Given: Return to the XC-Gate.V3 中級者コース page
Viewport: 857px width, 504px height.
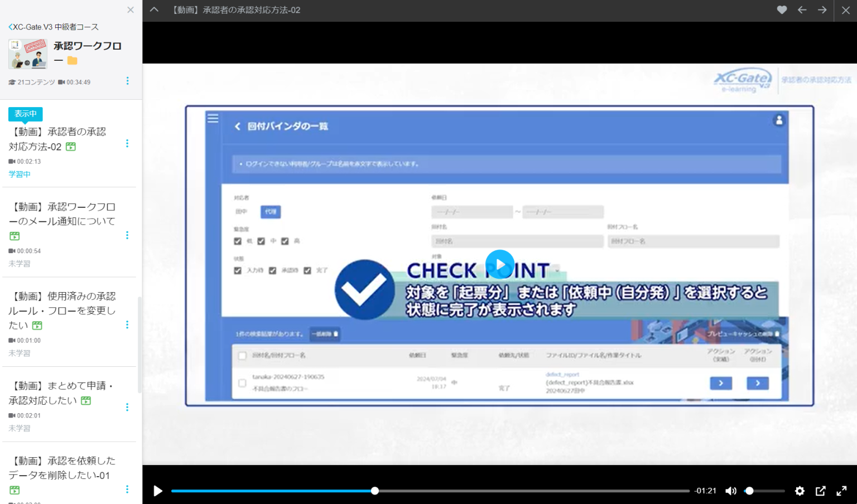Looking at the screenshot, I should (52, 26).
